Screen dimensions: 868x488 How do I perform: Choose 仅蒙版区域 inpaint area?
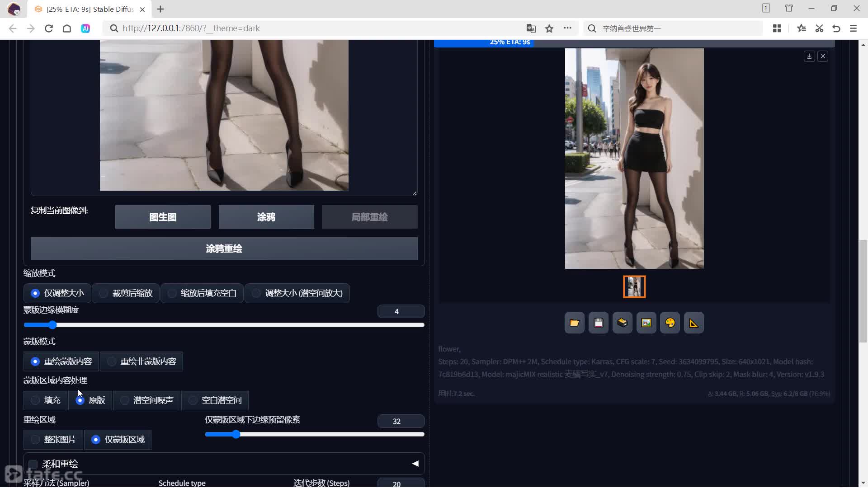click(x=118, y=440)
